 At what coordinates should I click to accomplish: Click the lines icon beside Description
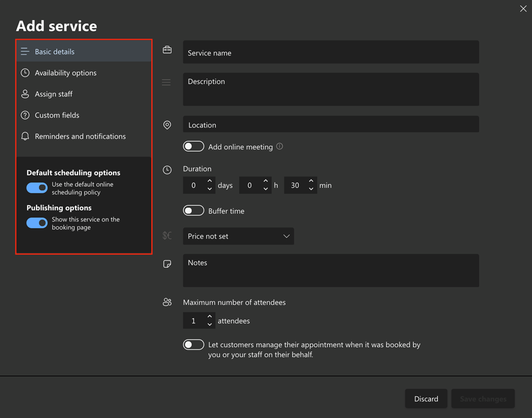click(166, 82)
